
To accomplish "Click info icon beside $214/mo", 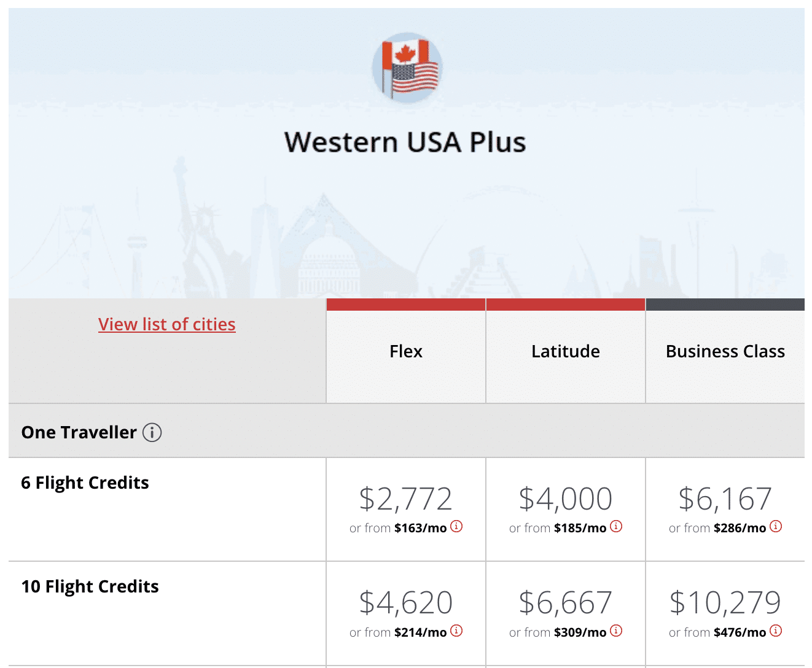I will tap(456, 631).
